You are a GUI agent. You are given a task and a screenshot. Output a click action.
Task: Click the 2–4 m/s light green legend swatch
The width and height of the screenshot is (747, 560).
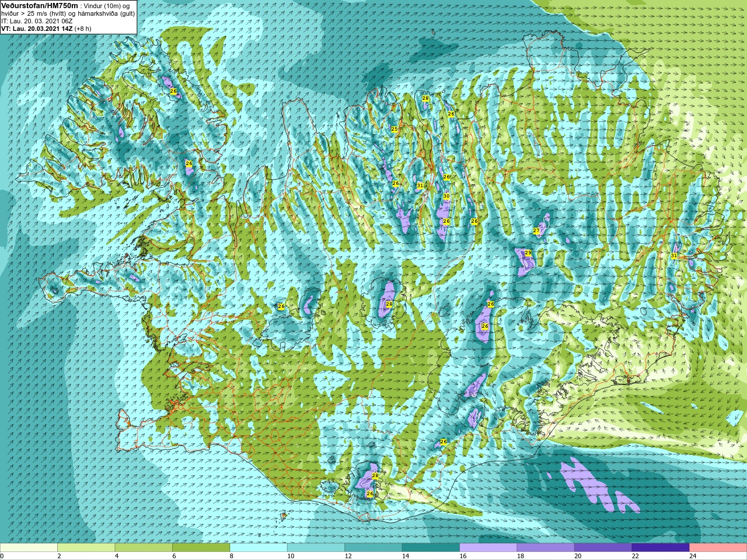pyautogui.click(x=86, y=548)
